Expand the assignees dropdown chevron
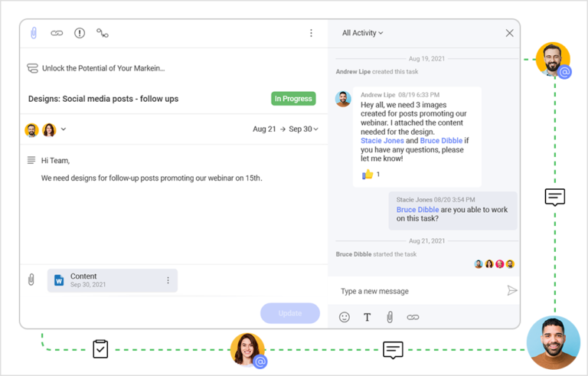Viewport: 588px width, 376px height. click(x=64, y=129)
